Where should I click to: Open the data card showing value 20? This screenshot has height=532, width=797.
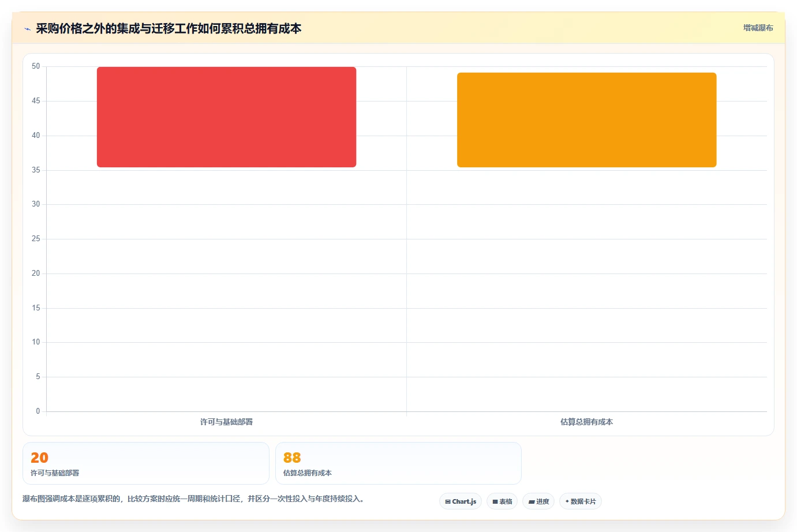(146, 463)
